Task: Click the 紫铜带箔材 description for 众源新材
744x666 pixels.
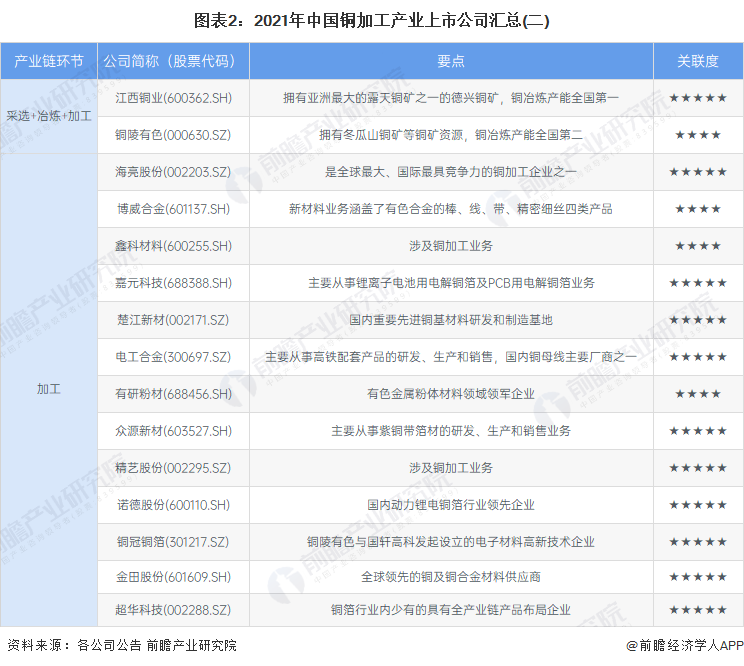Action: coord(451,431)
